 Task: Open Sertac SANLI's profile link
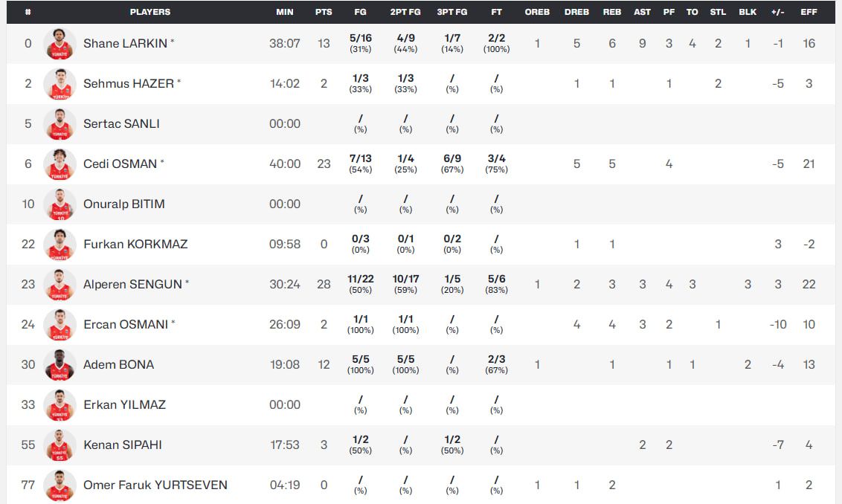coord(121,124)
